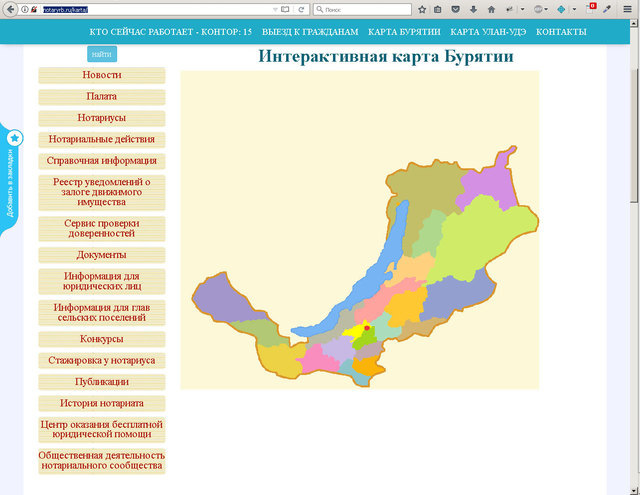Open dropdown arrow beside the globe icon
This screenshot has width=640, height=495.
tap(548, 8)
